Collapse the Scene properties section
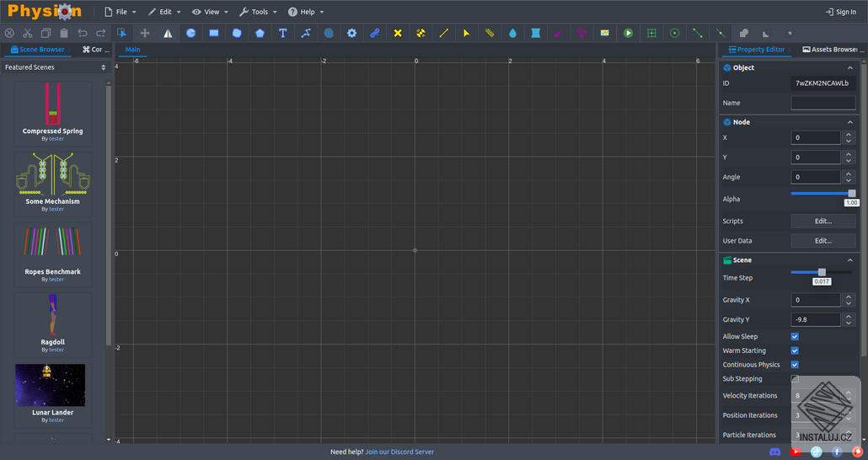868x460 pixels. (x=849, y=260)
